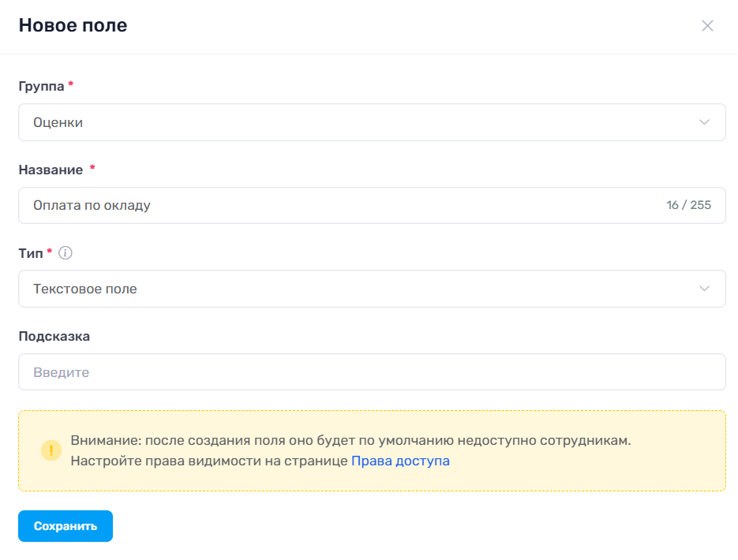The height and width of the screenshot is (560, 738).
Task: Click the Подсказка field label
Action: coord(54,337)
